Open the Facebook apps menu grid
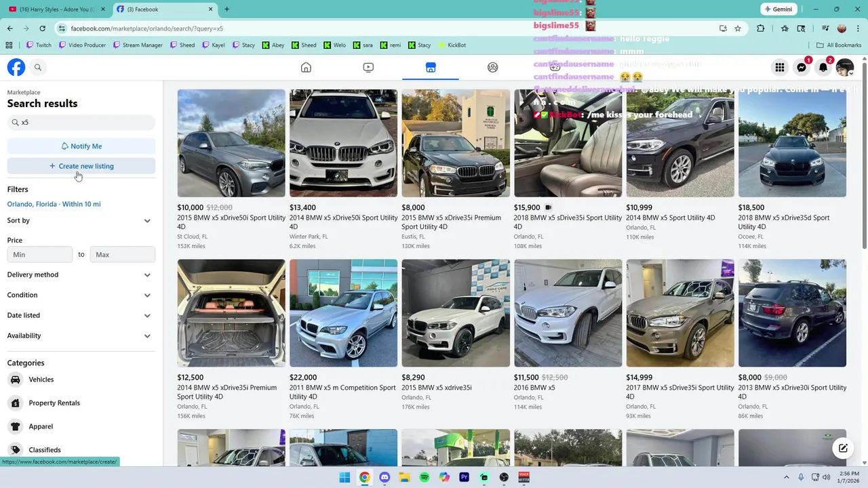 tap(780, 67)
